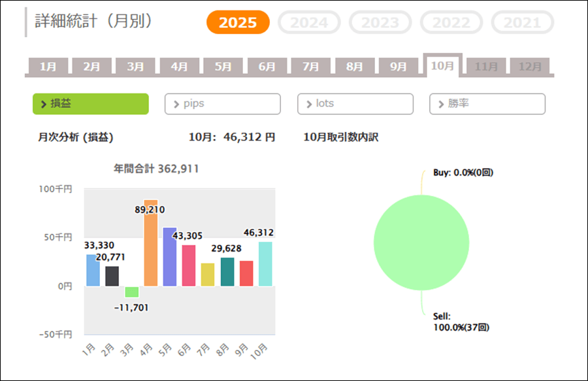Click the cyan October bar 46,312
The width and height of the screenshot is (588, 381).
pyautogui.click(x=265, y=264)
